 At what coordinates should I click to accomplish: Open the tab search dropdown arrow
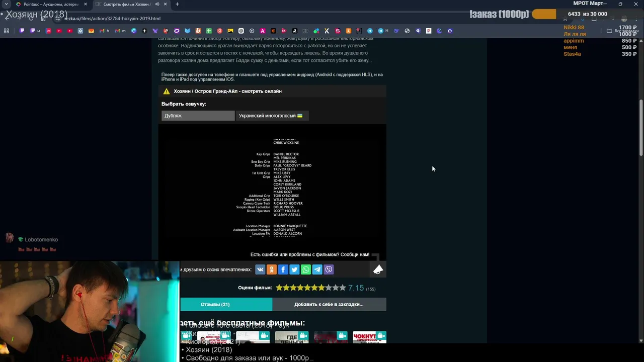(6, 4)
